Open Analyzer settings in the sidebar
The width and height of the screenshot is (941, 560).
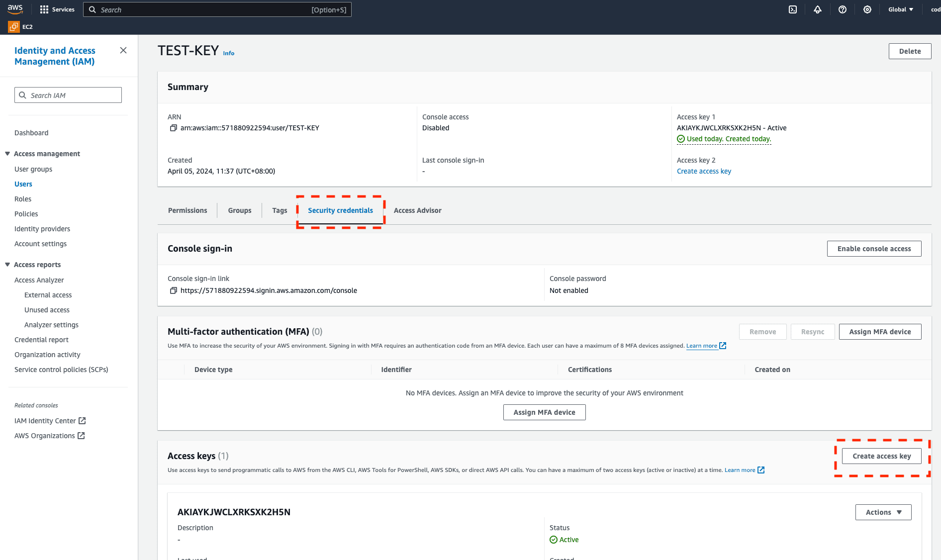point(51,325)
